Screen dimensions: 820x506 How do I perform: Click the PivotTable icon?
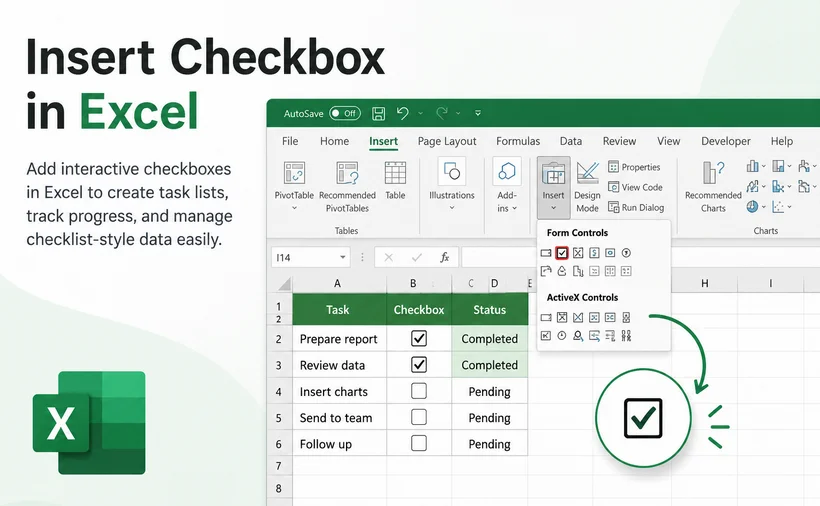coord(294,173)
